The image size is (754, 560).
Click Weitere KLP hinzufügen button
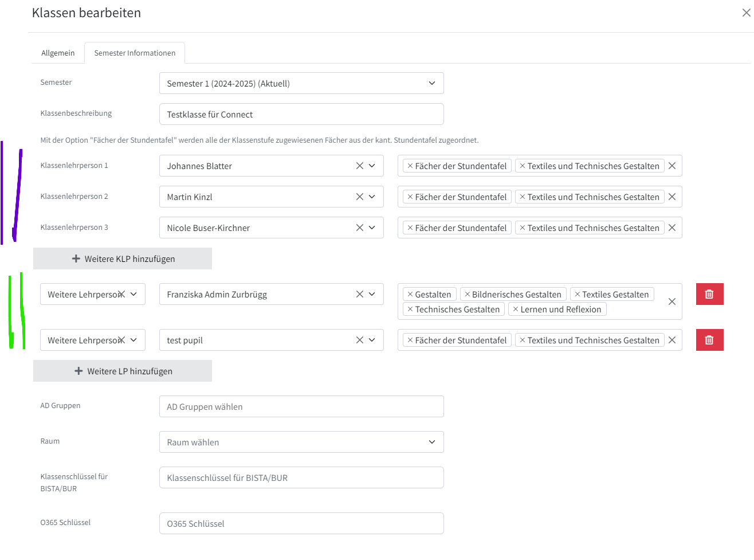[x=123, y=259]
